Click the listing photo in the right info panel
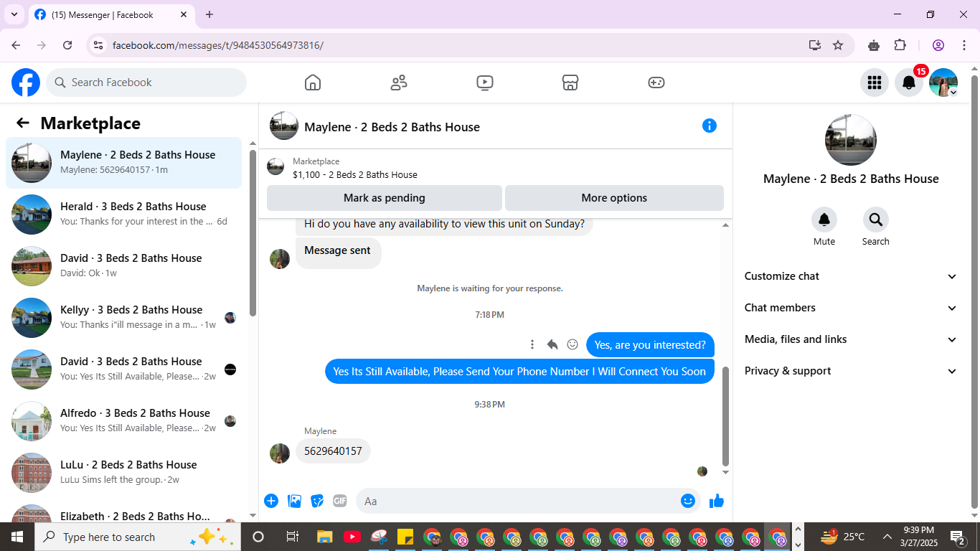Screen dimensions: 980x551 (851, 140)
